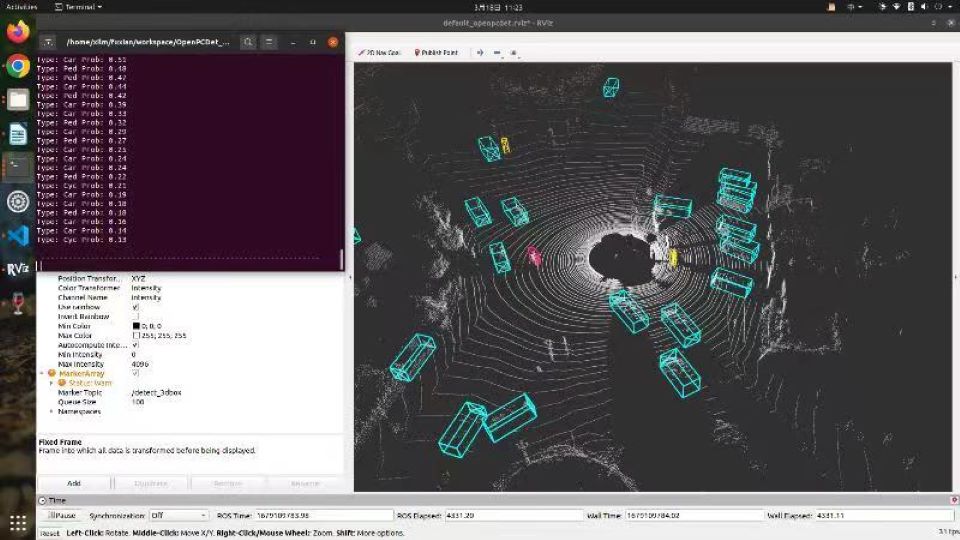
Task: Open the terminal hamburger menu
Action: 269,42
